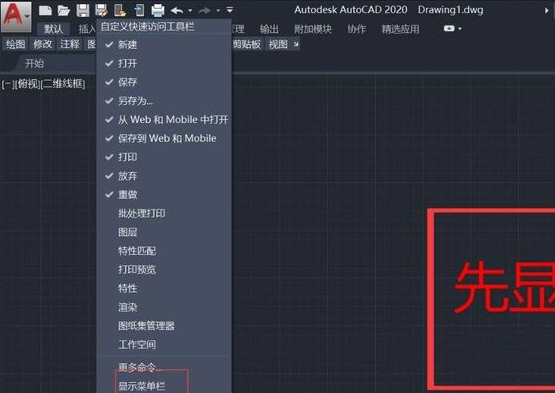The height and width of the screenshot is (393, 555).
Task: Open the 开始 file tab
Action: [x=34, y=64]
